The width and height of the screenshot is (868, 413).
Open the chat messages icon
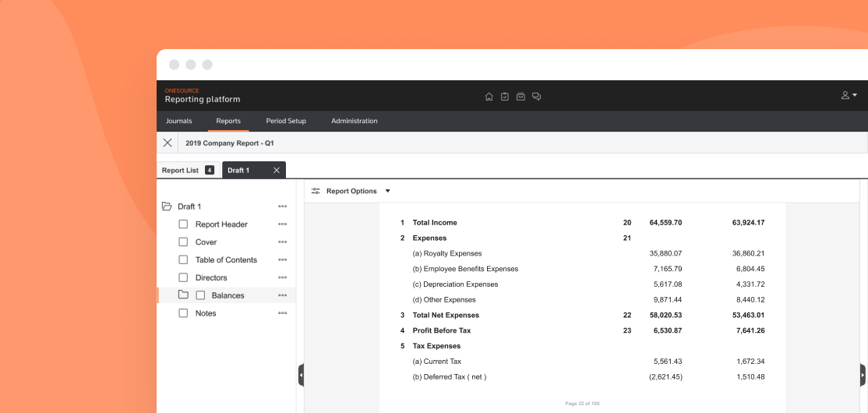tap(537, 97)
